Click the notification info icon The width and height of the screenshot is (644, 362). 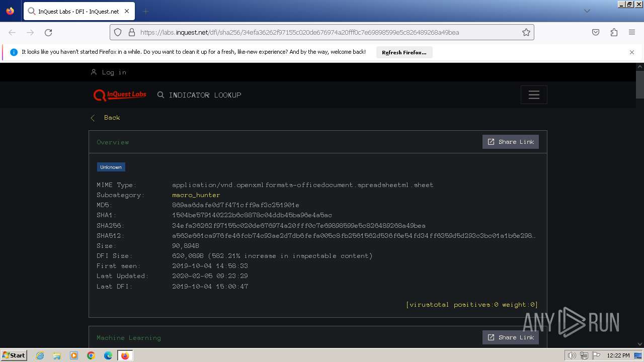point(14,52)
